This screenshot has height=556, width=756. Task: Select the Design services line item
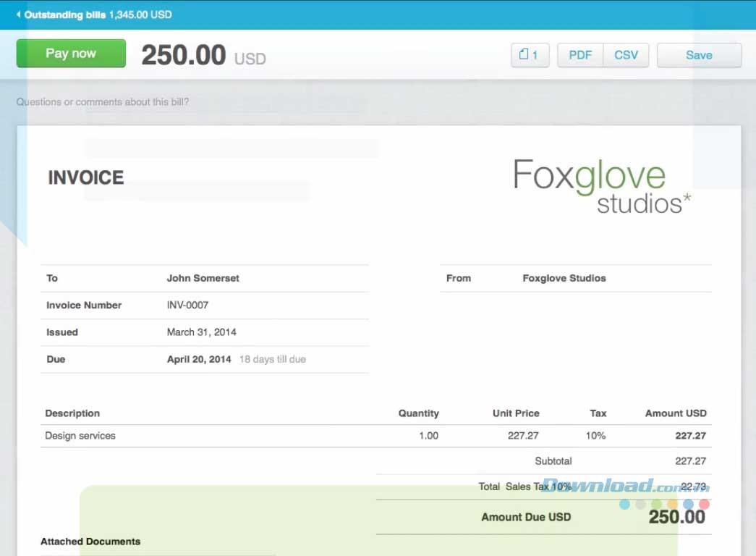coord(80,436)
